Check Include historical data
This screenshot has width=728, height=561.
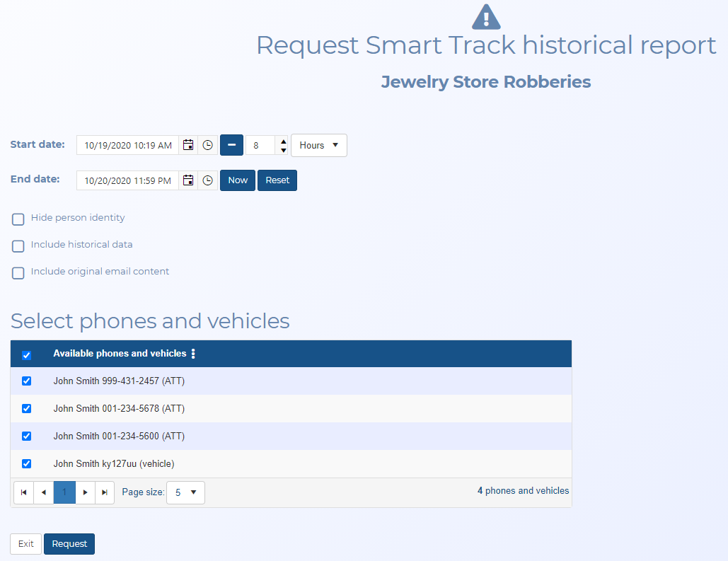[x=18, y=246]
